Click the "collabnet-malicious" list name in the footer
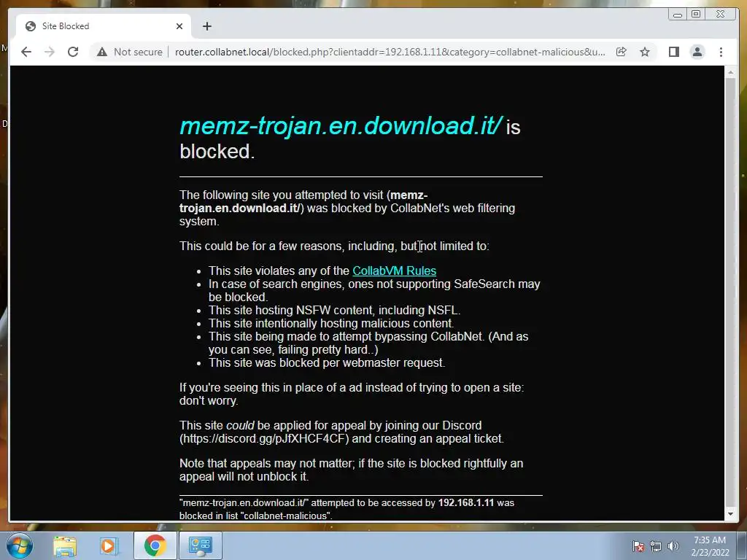This screenshot has height=560, width=747. pos(287,516)
